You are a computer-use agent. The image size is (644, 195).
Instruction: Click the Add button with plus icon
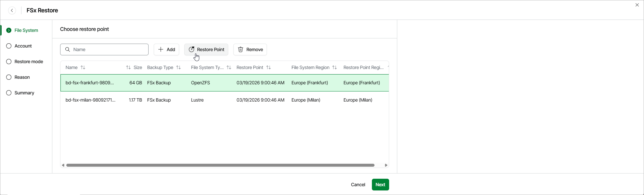(166, 49)
